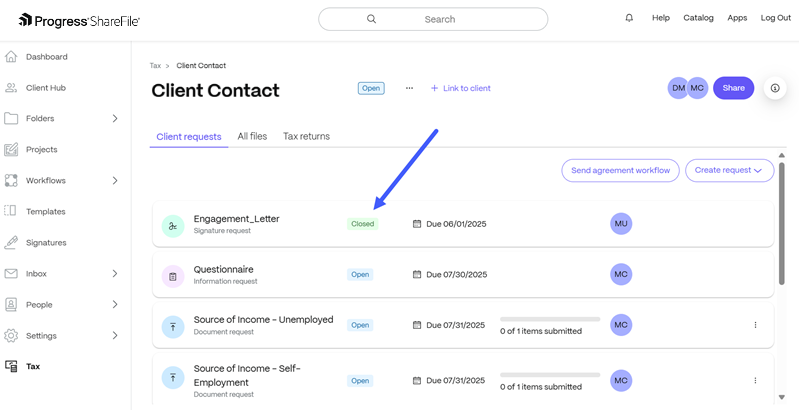
Task: Open the notifications bell icon
Action: [x=629, y=18]
